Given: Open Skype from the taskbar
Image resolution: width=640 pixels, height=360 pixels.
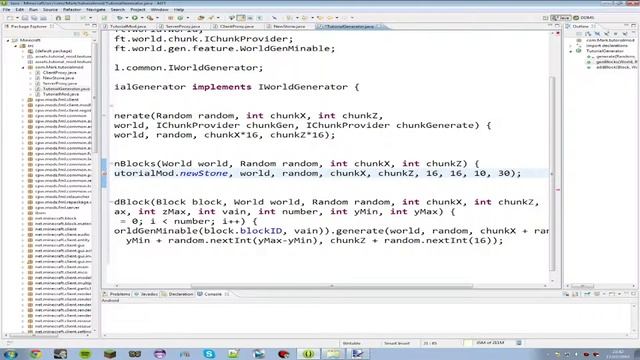Looking at the screenshot, I should click(209, 354).
